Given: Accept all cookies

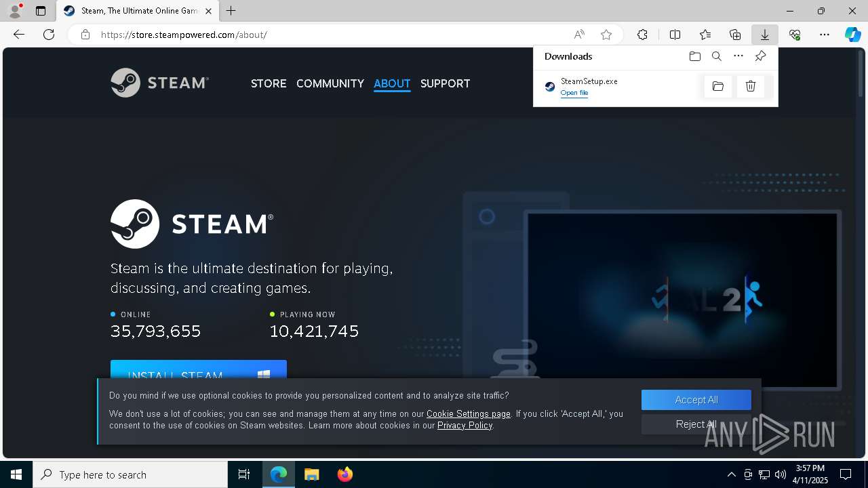Looking at the screenshot, I should (x=696, y=400).
